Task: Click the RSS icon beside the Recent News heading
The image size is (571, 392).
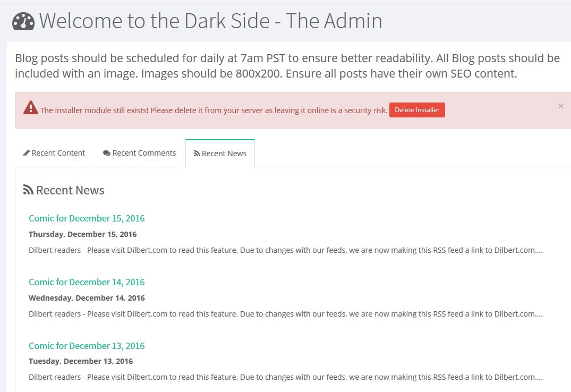Action: click(x=28, y=190)
